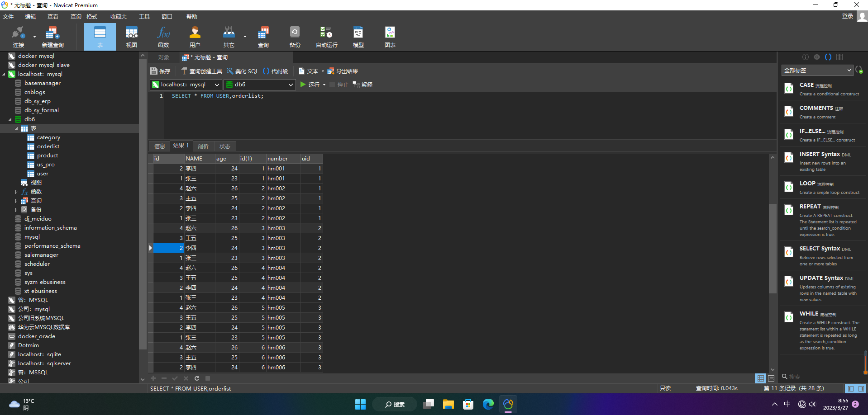Select the code snippets parentheses icon in right panel
868x415 pixels.
click(x=828, y=57)
